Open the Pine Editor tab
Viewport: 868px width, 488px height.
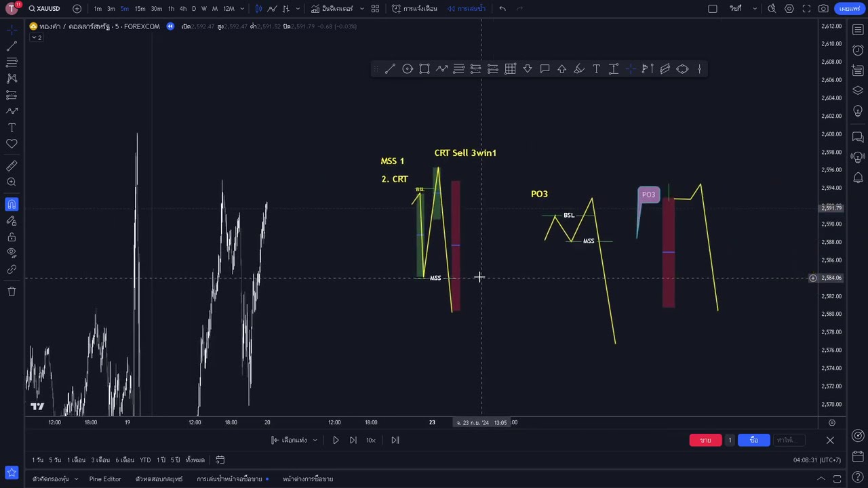(x=105, y=479)
